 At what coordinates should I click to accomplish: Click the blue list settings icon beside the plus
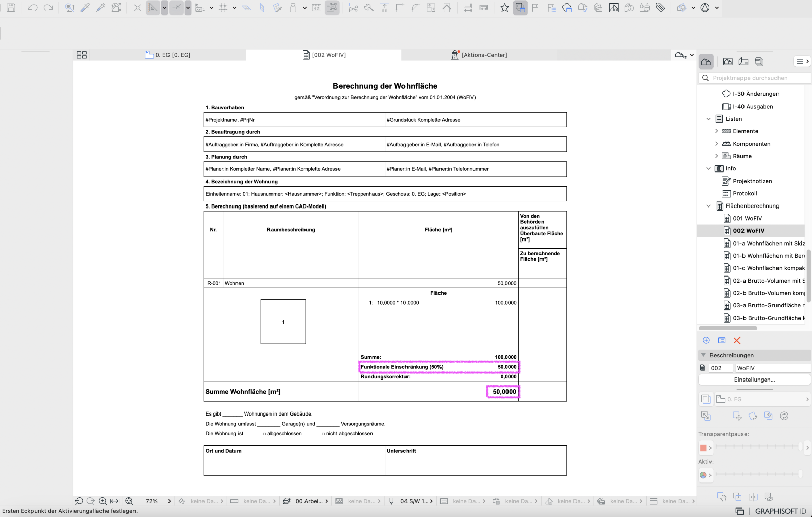pos(722,340)
